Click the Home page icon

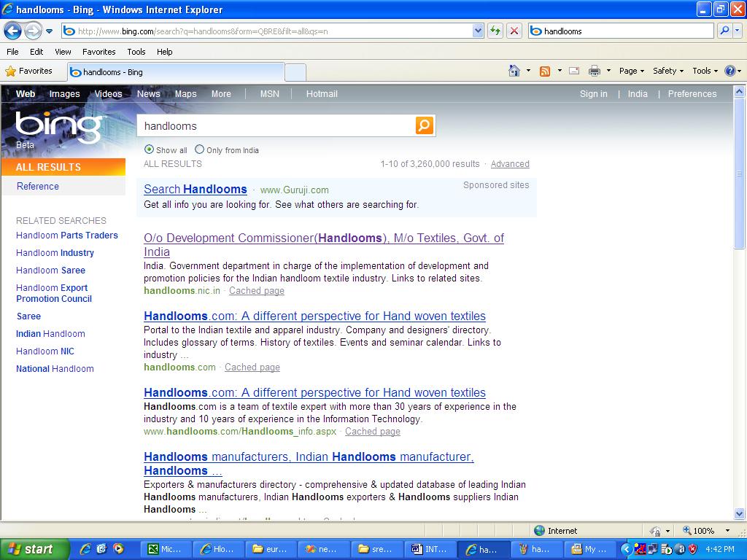pyautogui.click(x=514, y=71)
